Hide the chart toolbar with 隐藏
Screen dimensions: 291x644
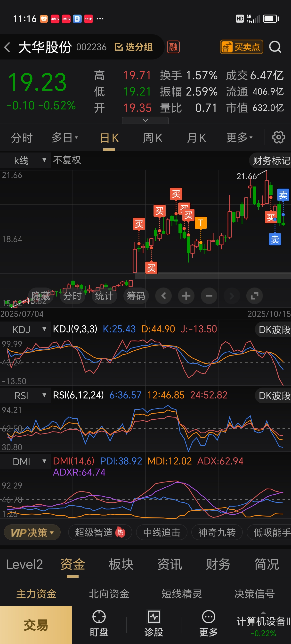click(41, 296)
